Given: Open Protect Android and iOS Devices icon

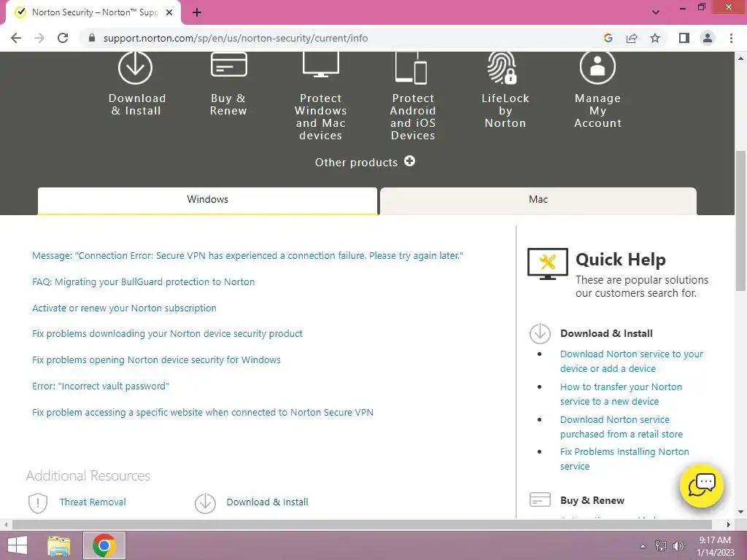Looking at the screenshot, I should click(411, 68).
